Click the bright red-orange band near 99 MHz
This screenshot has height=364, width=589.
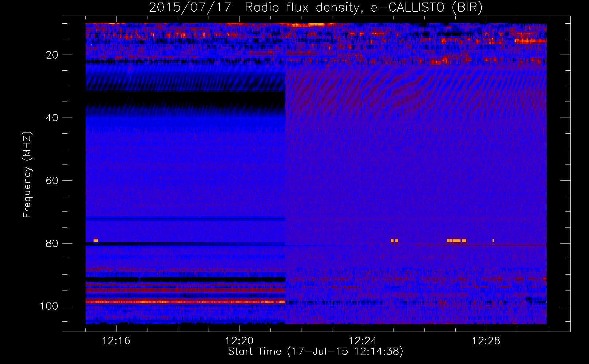point(185,302)
